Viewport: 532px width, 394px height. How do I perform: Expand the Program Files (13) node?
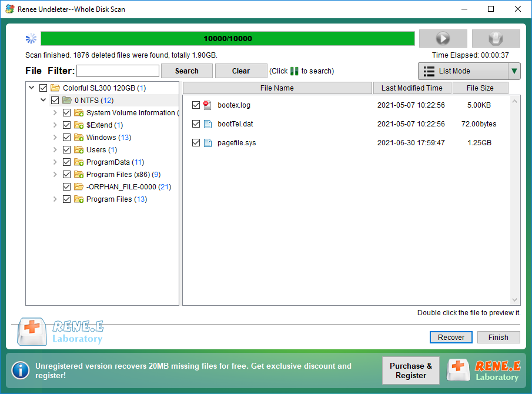(55, 199)
